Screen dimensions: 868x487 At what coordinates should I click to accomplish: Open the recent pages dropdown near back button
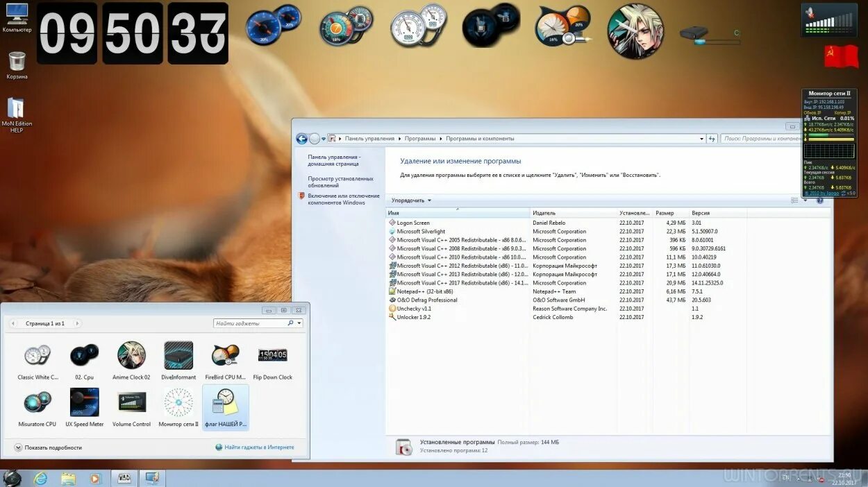pos(324,139)
